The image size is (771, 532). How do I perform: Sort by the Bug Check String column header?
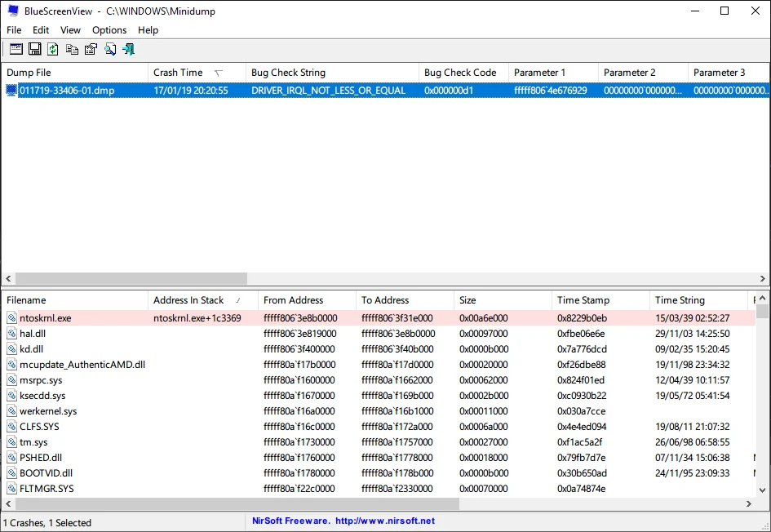332,73
